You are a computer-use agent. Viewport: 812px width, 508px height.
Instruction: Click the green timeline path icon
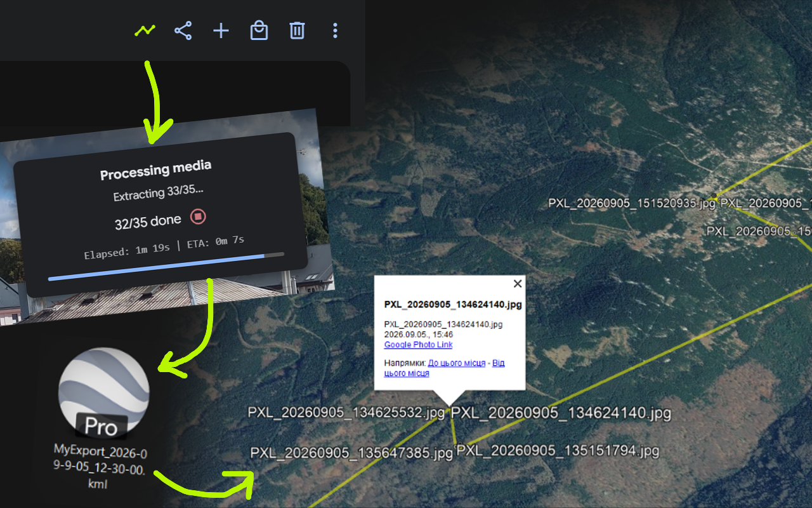click(x=145, y=30)
